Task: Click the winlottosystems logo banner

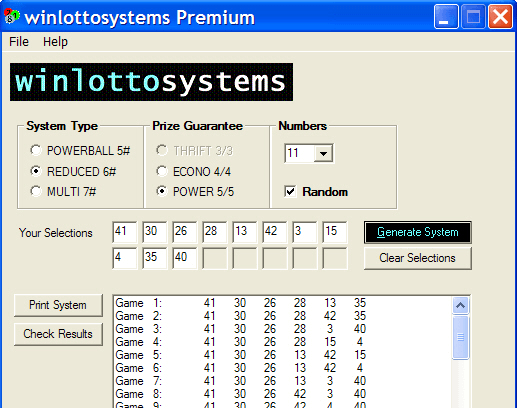Action: click(x=151, y=82)
